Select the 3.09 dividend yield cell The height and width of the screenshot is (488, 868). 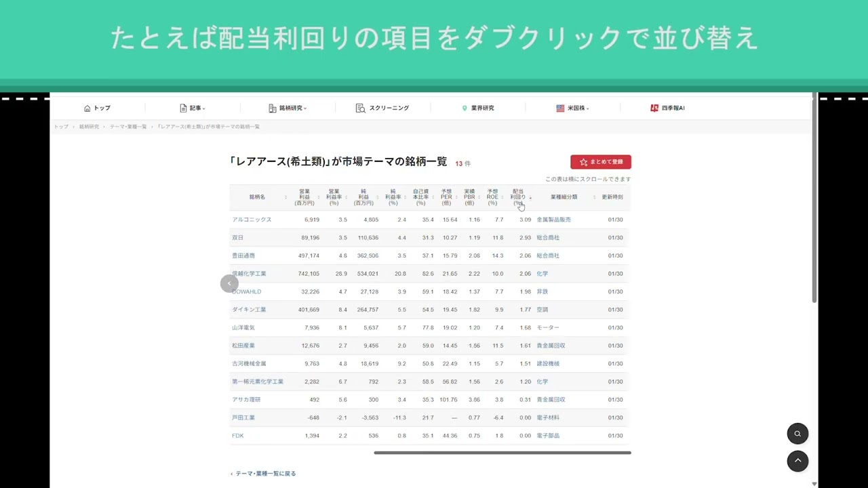click(525, 220)
